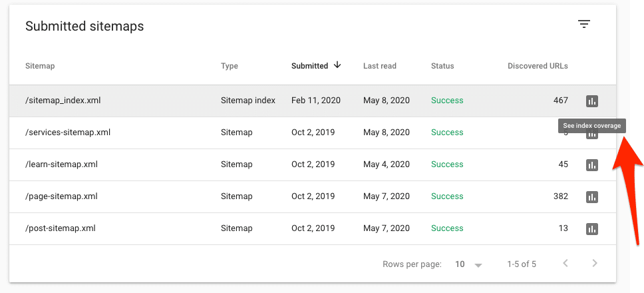Click the Type column header

pyautogui.click(x=229, y=66)
